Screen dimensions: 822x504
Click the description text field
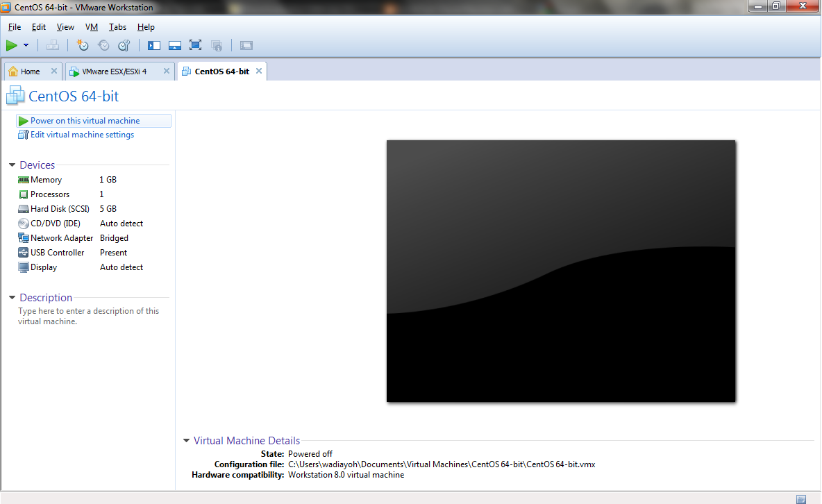tap(90, 317)
